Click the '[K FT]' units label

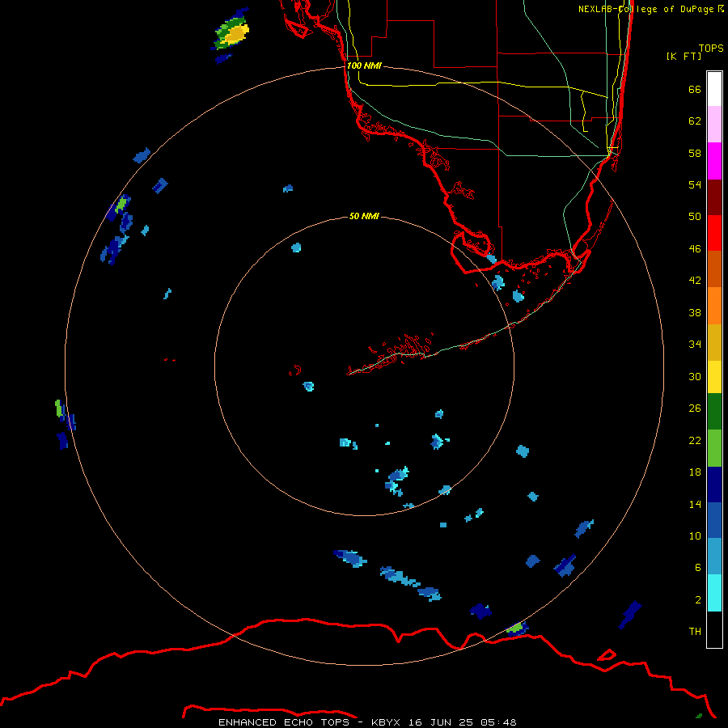684,56
